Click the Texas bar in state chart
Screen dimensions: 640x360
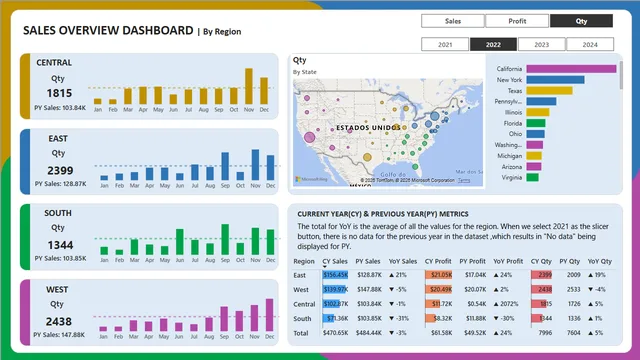point(549,91)
